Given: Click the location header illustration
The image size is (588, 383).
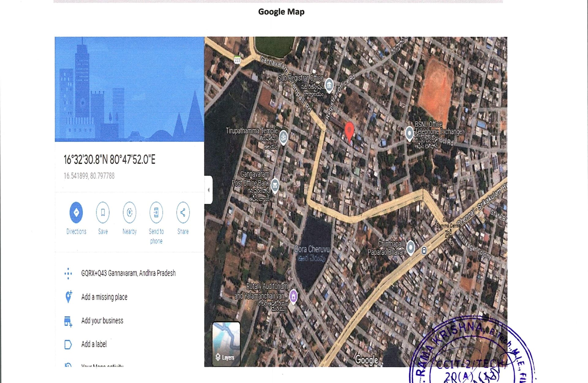Looking at the screenshot, I should click(x=129, y=89).
